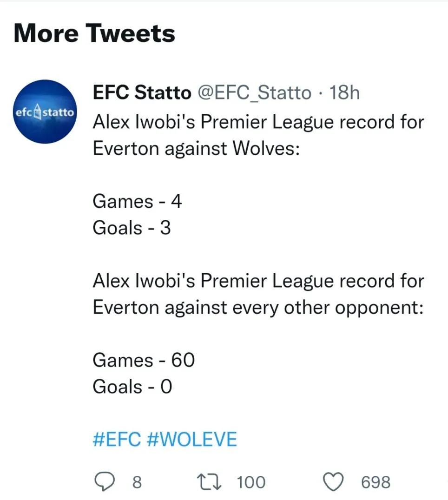The height and width of the screenshot is (500, 448).
Task: Click the retweet count of 100
Action: coord(251,482)
